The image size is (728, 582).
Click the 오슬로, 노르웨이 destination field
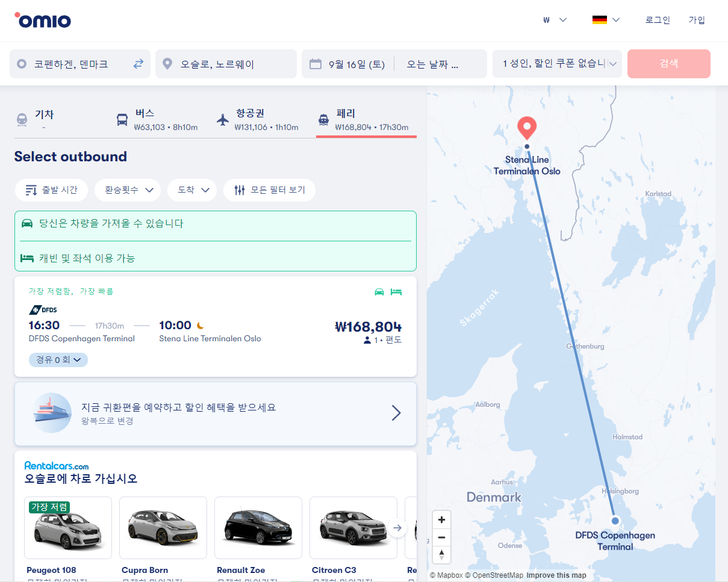(226, 64)
